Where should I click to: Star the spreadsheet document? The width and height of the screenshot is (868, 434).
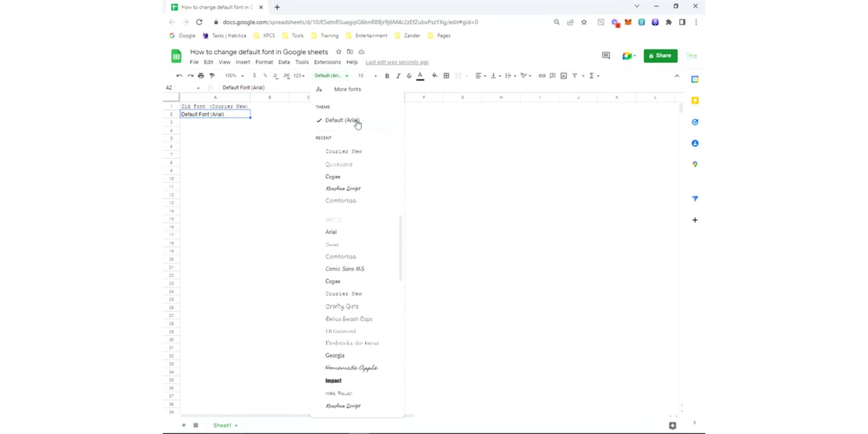(x=338, y=52)
